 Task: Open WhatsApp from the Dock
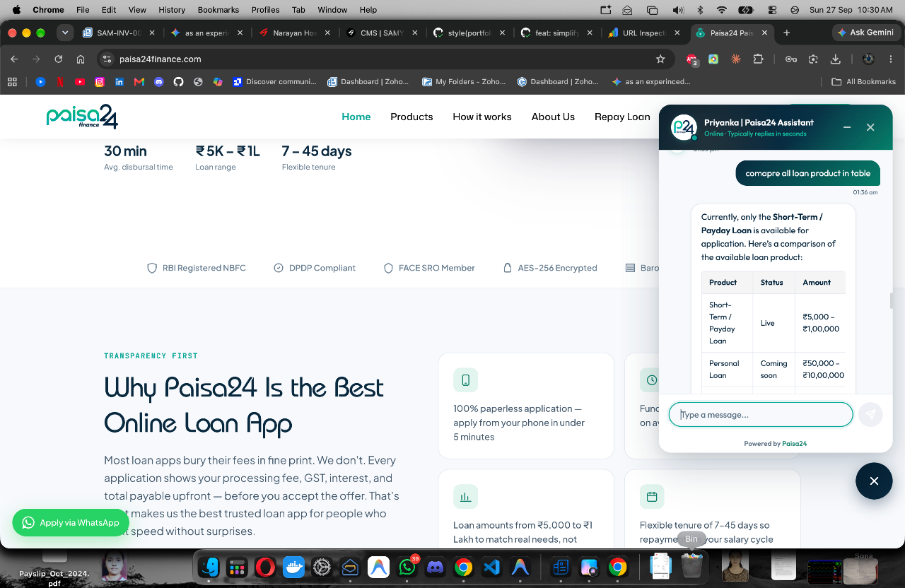click(x=407, y=567)
